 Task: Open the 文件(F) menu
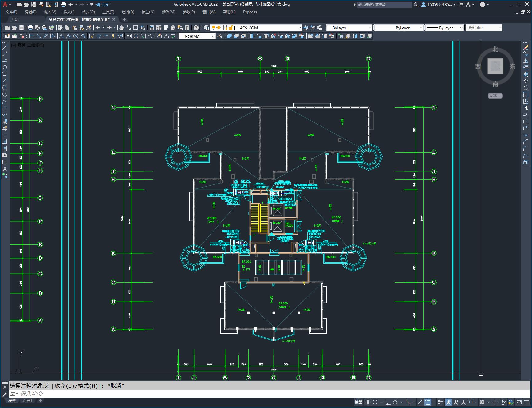coord(11,12)
